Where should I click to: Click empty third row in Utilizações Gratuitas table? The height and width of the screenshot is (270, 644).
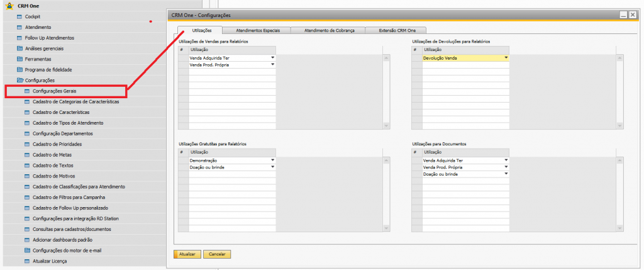(x=231, y=174)
